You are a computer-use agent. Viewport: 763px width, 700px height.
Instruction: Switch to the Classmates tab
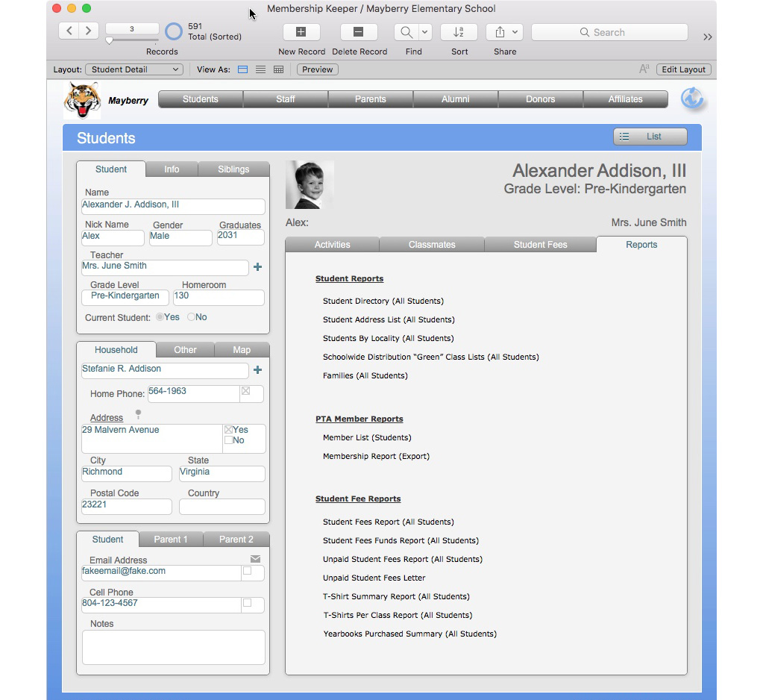click(x=432, y=244)
